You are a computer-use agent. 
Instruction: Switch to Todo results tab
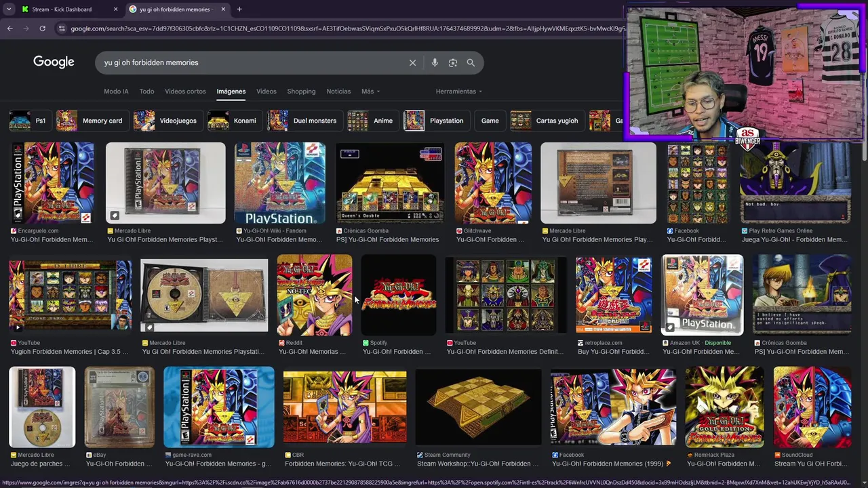(x=146, y=91)
